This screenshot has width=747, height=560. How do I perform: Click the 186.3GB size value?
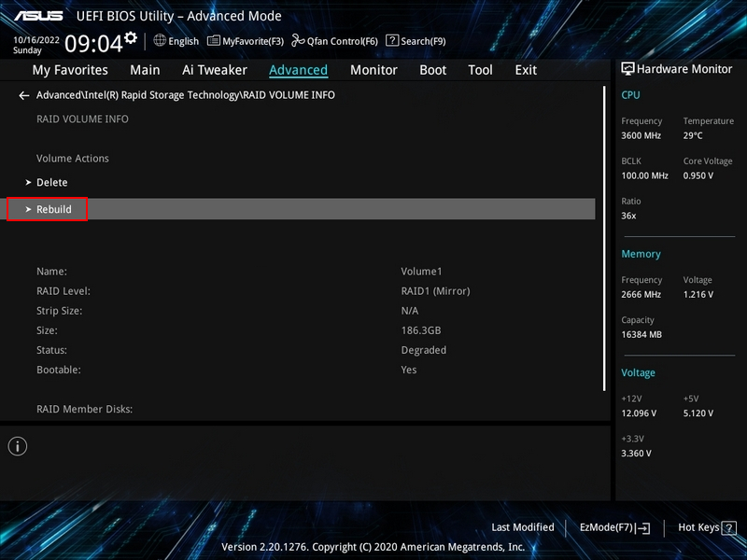[x=421, y=330]
